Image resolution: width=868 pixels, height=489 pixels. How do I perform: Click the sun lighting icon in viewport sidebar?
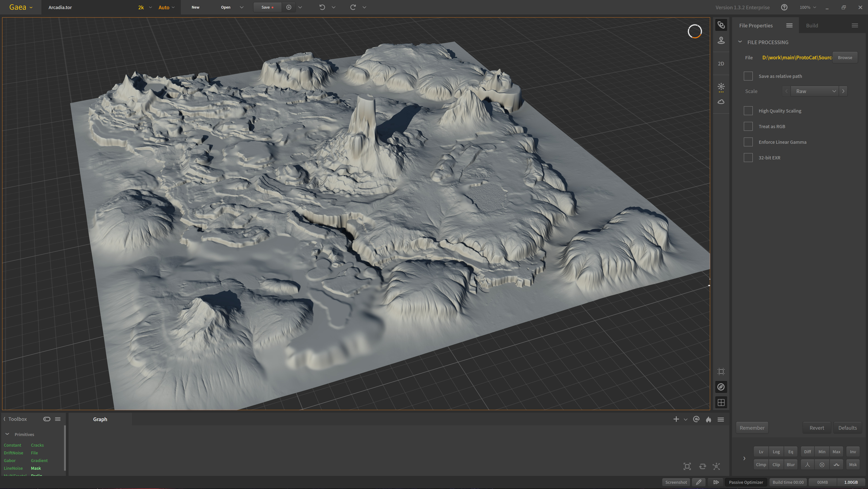coord(721,87)
